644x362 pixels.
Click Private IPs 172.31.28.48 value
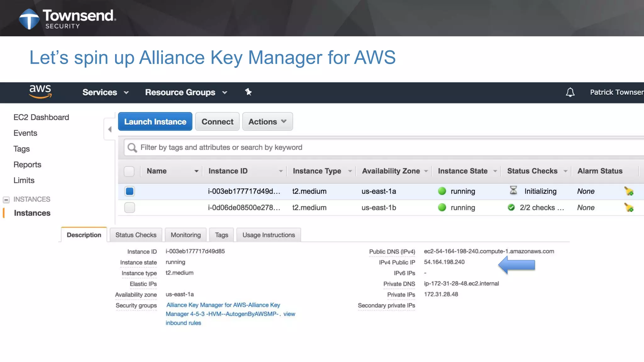click(x=441, y=294)
